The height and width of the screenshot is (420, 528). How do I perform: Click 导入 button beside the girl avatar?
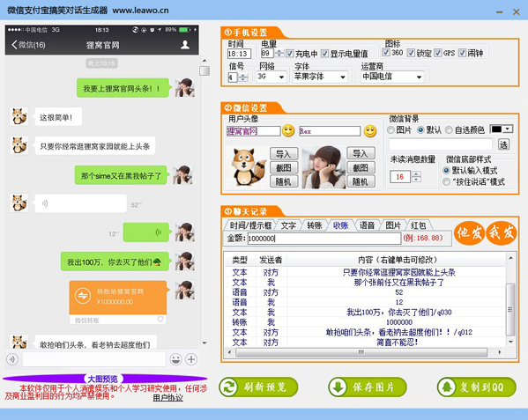361,154
